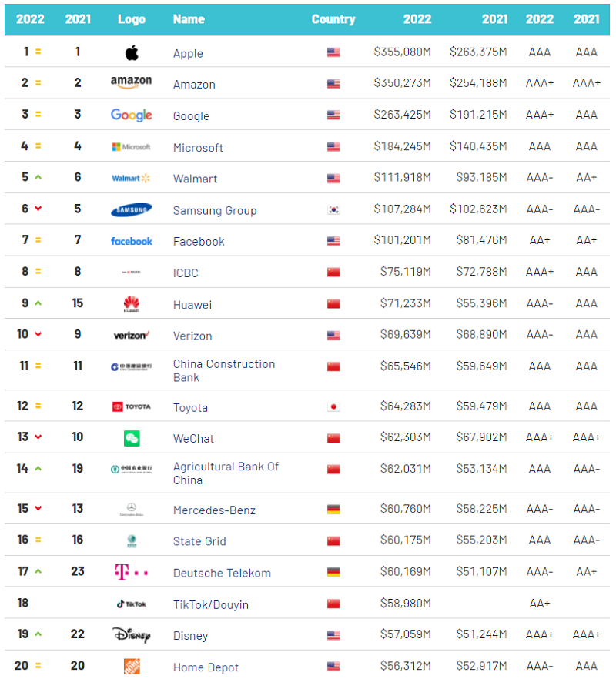Open the Walmart name link
616x679 pixels.
(195, 179)
